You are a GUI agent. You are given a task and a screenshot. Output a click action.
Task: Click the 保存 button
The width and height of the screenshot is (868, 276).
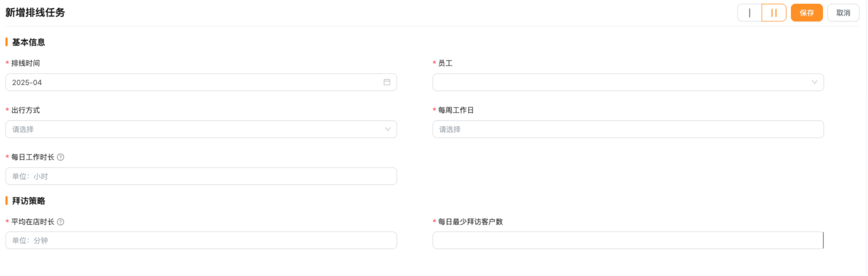(x=806, y=13)
